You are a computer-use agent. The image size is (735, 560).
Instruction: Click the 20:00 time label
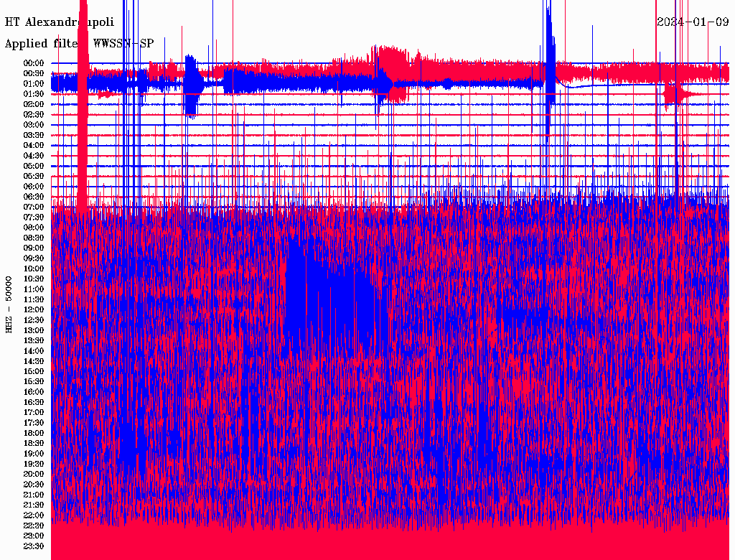[34, 475]
